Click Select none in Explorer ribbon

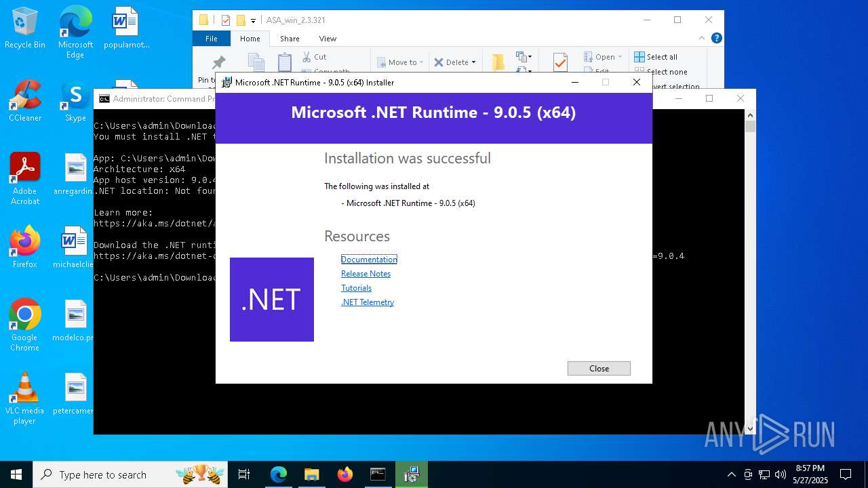point(660,72)
